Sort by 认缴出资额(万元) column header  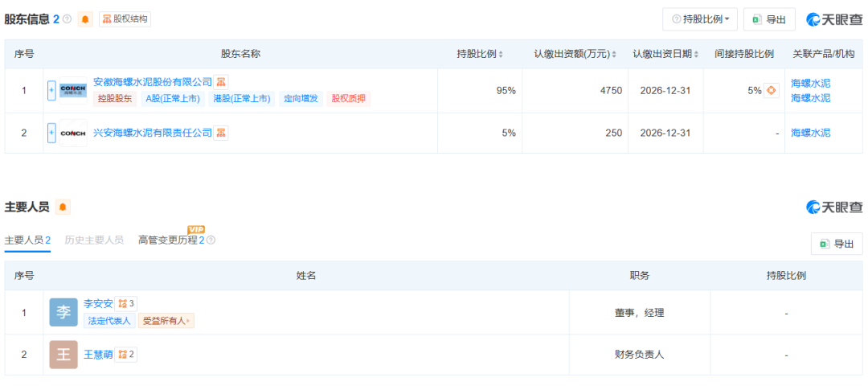tap(575, 55)
